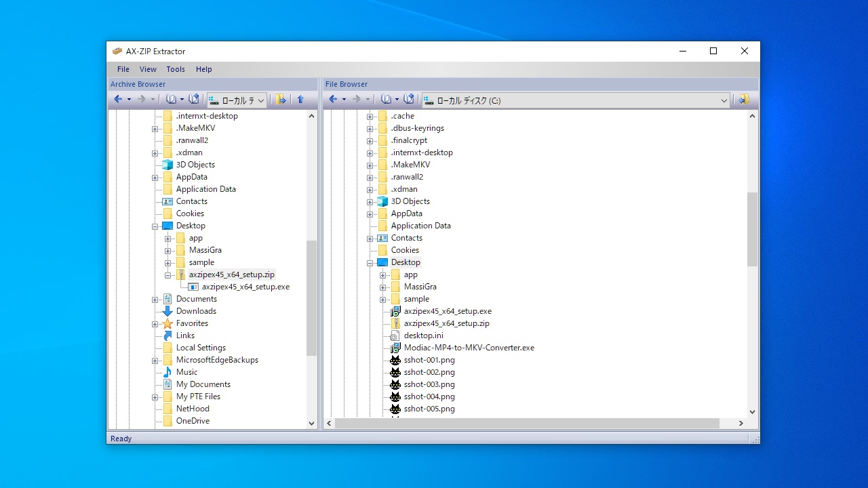The image size is (868, 488).
Task: Click File Browser scrollbar down arrow
Action: point(752,411)
